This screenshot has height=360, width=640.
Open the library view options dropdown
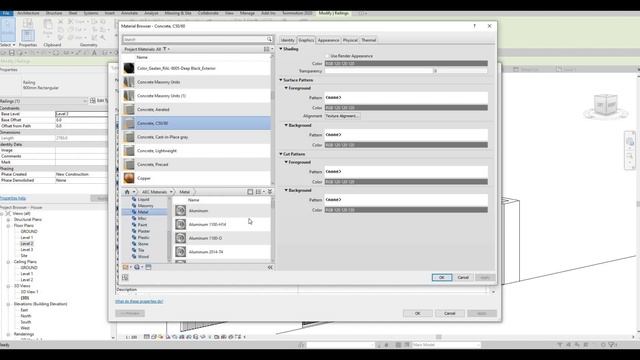click(260, 192)
